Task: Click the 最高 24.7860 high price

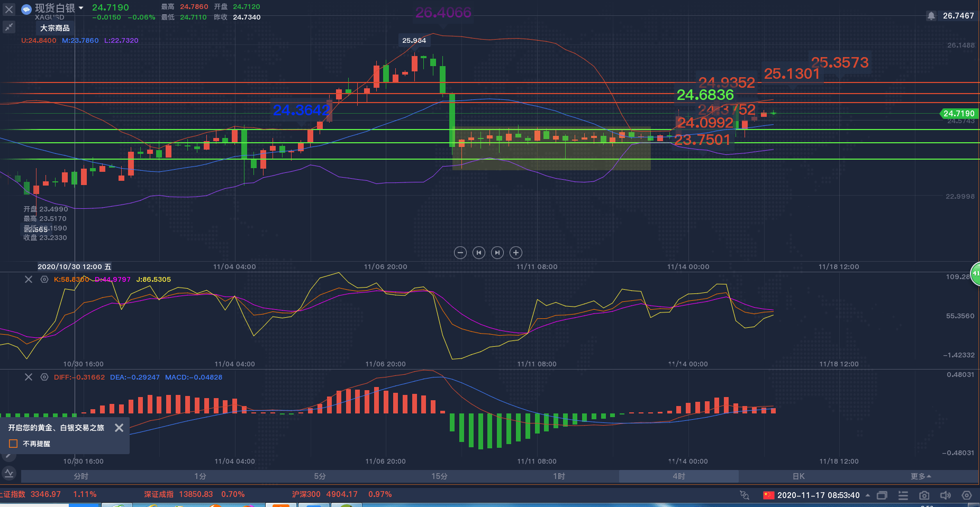Action: click(185, 7)
